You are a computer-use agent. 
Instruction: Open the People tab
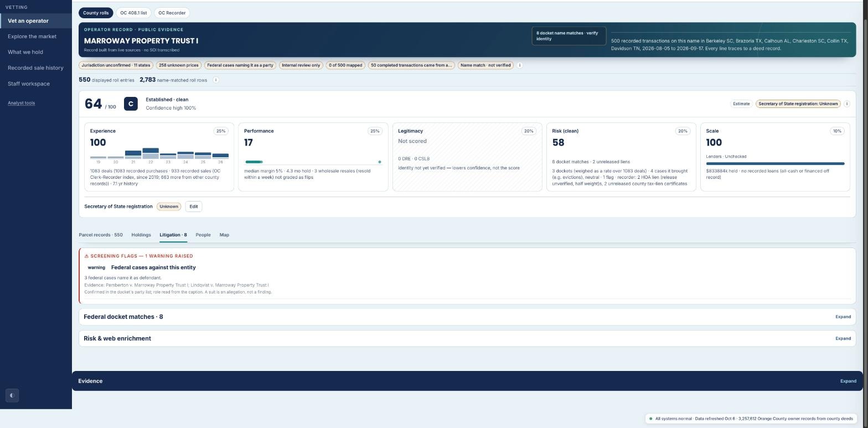pyautogui.click(x=203, y=235)
